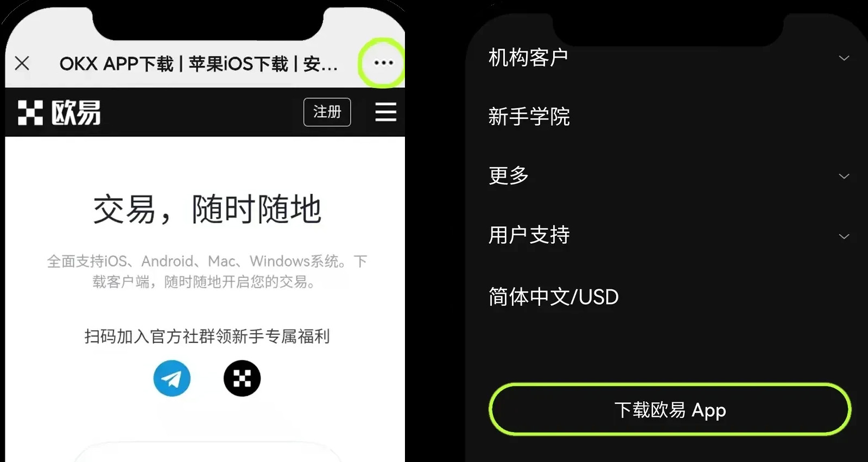868x462 pixels.
Task: Click the 全面支持iOS、Android description paragraph
Action: (207, 271)
